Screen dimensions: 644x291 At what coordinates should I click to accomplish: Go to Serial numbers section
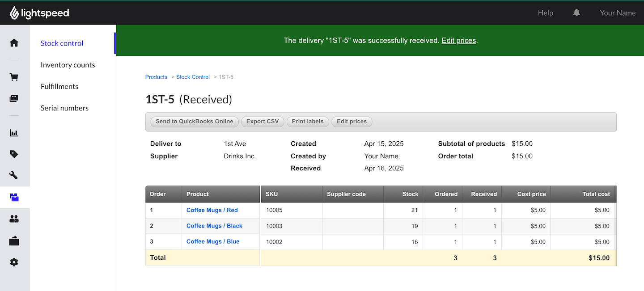[x=64, y=108]
